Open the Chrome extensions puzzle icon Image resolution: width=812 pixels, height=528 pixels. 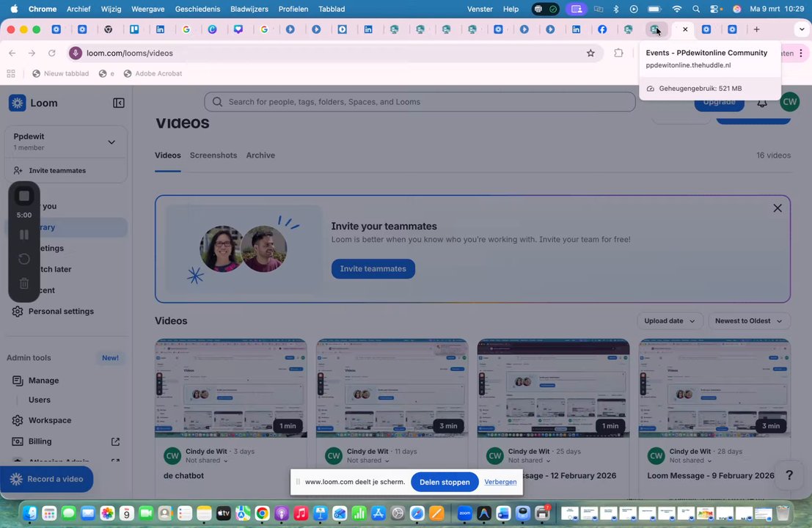[618, 53]
